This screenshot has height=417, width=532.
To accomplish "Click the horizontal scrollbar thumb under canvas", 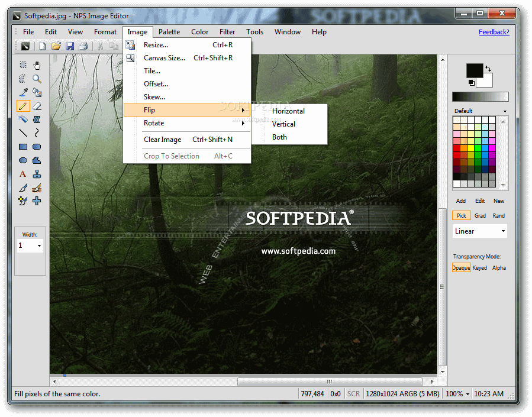I will [x=330, y=382].
